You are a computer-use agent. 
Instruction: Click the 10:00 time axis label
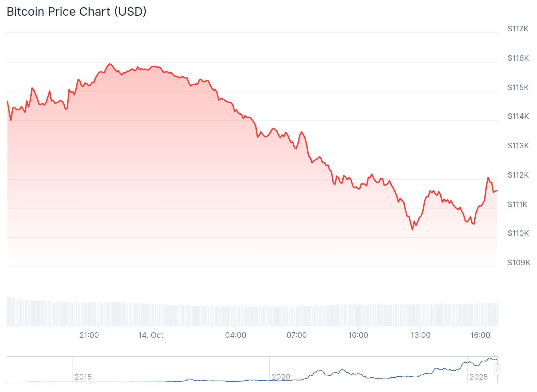coord(358,335)
